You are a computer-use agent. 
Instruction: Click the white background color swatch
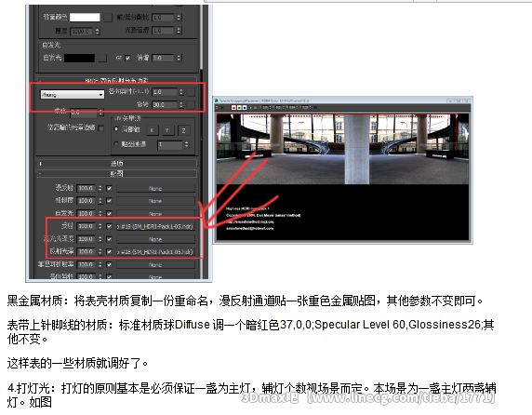click(85, 18)
